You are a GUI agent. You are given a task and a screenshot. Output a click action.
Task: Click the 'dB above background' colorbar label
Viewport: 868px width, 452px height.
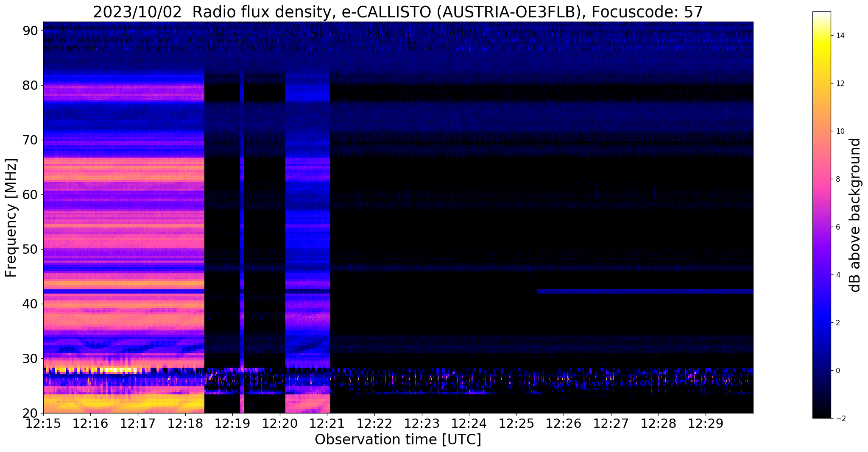point(855,215)
